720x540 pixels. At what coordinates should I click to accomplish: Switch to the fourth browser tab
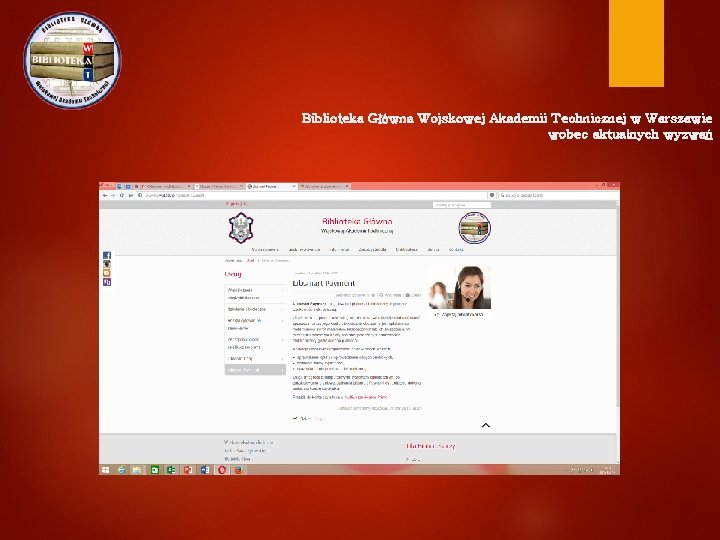(x=324, y=186)
